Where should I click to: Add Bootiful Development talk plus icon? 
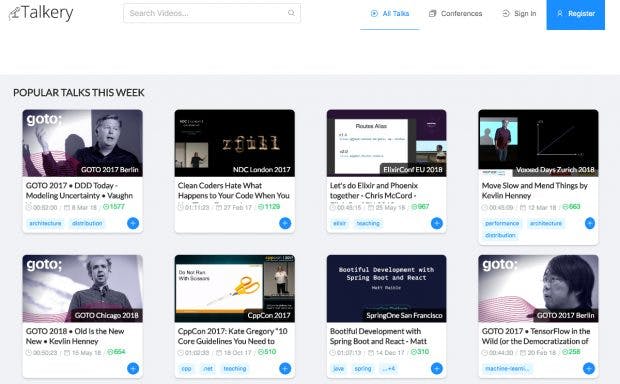pos(437,369)
